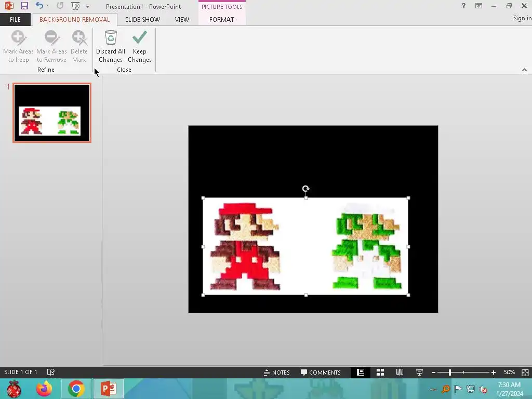Click the PowerPoint application icon in title bar
The image size is (532, 399).
(9, 6)
